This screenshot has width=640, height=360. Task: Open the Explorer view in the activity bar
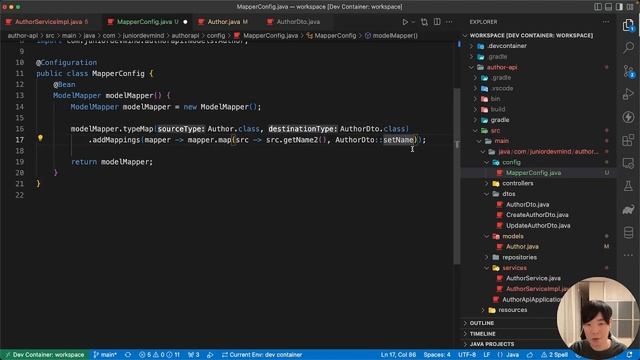click(x=628, y=25)
